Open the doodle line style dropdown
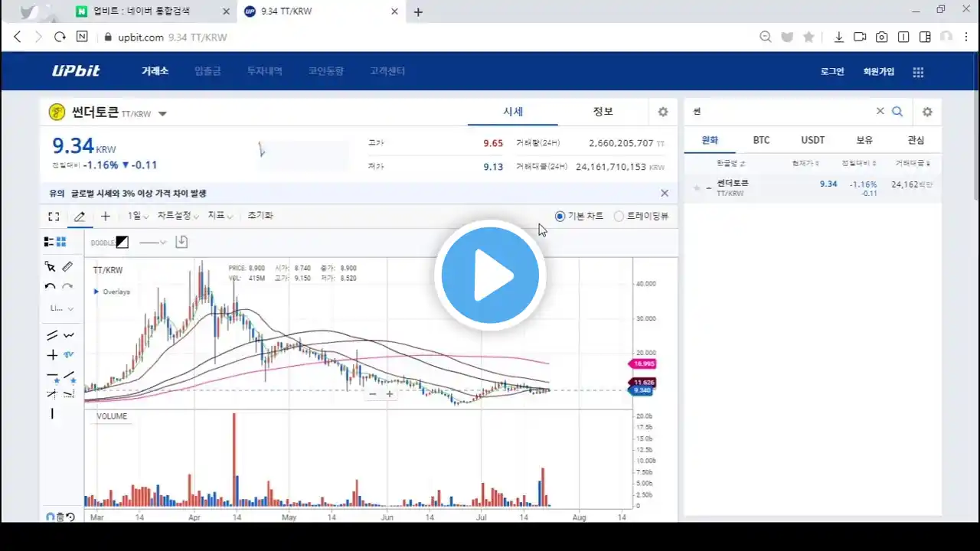Image resolution: width=980 pixels, height=551 pixels. (x=153, y=243)
